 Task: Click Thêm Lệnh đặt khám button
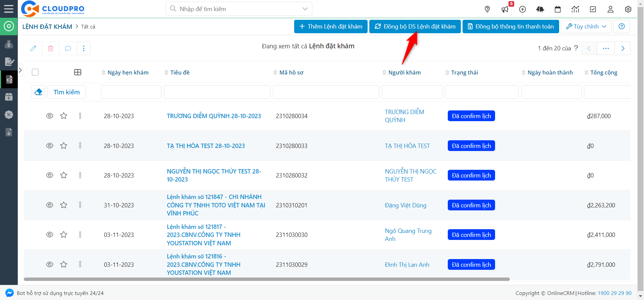pyautogui.click(x=331, y=27)
